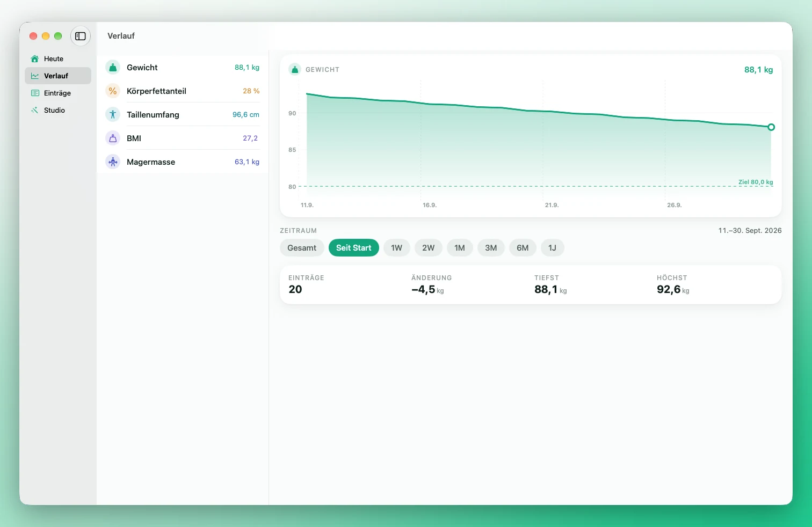The width and height of the screenshot is (812, 527).
Task: Click the 88,1 kg value in chart header
Action: point(758,70)
